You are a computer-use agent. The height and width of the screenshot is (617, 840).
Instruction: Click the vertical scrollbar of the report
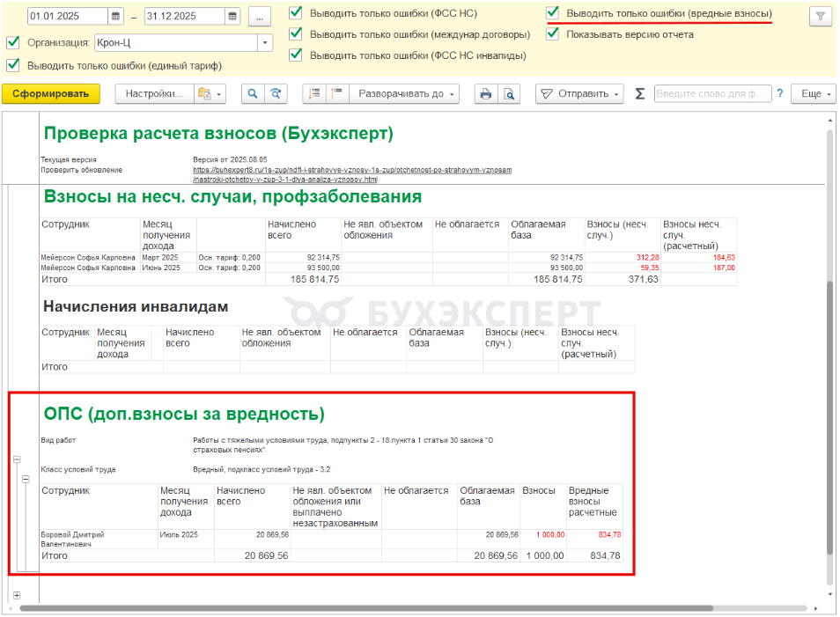[830, 418]
